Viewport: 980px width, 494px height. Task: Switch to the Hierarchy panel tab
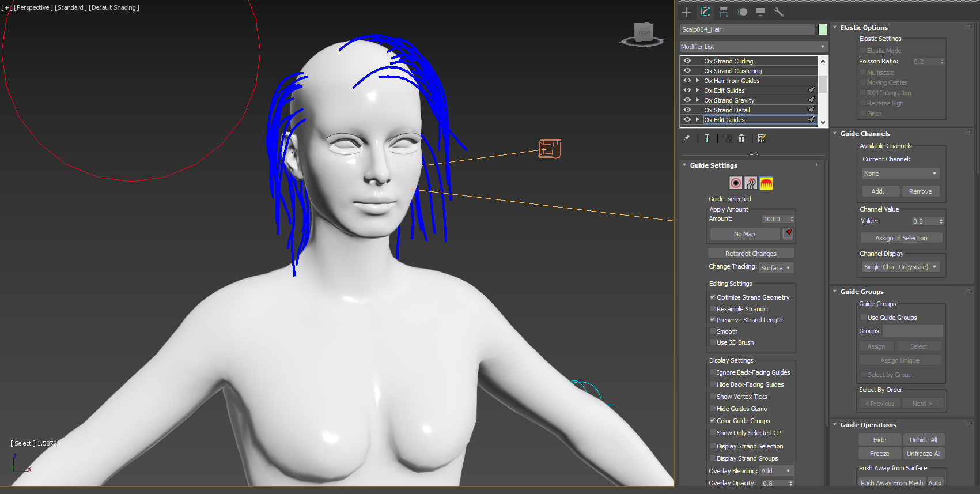coord(724,12)
